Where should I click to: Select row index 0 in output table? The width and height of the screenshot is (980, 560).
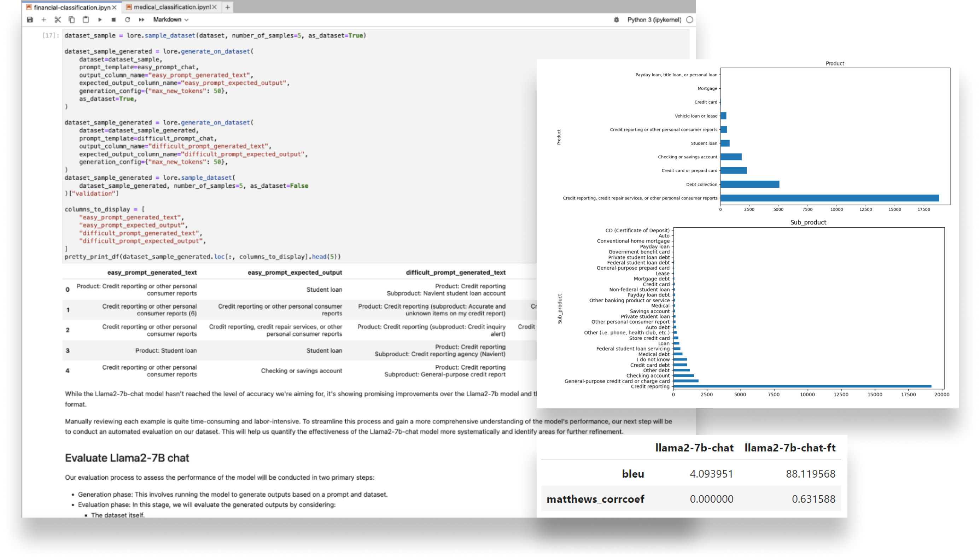68,290
